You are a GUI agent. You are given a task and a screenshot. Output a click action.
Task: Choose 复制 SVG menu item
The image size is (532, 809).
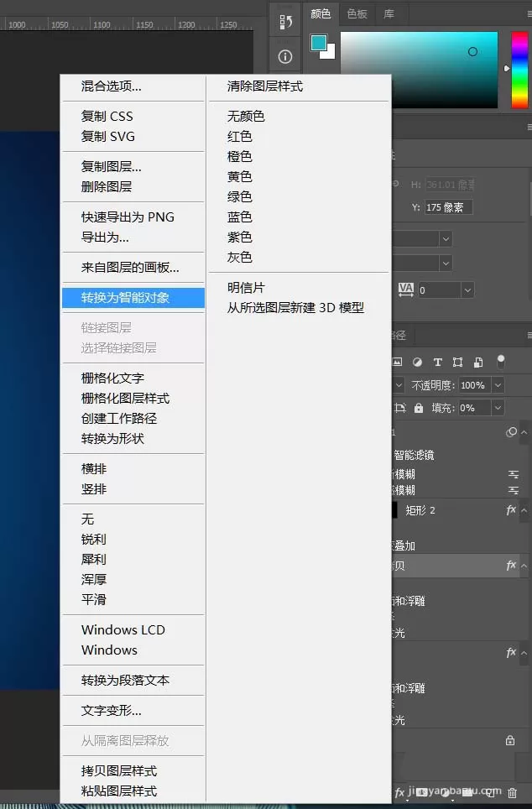tap(133, 136)
